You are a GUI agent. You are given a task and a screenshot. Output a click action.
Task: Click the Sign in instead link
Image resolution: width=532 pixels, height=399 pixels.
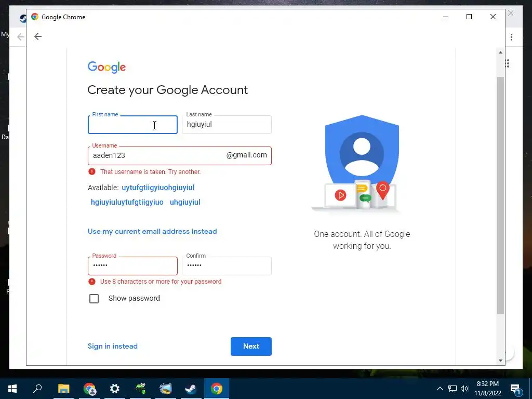[x=113, y=347]
